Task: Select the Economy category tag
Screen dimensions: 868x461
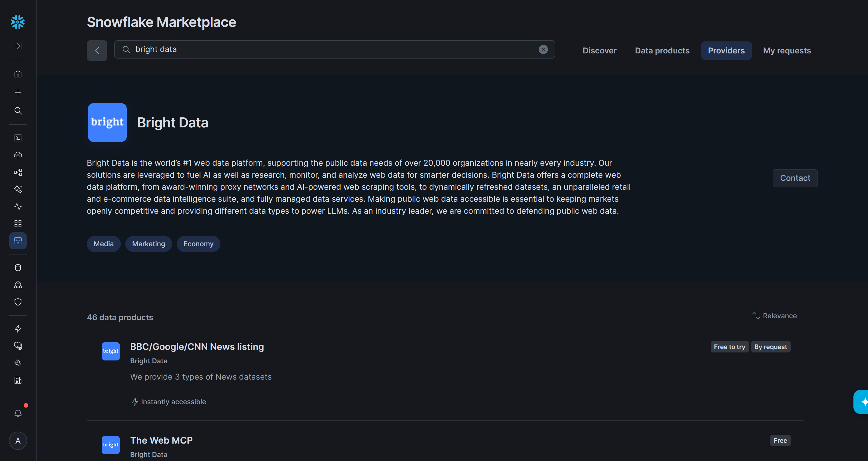Action: pos(198,244)
